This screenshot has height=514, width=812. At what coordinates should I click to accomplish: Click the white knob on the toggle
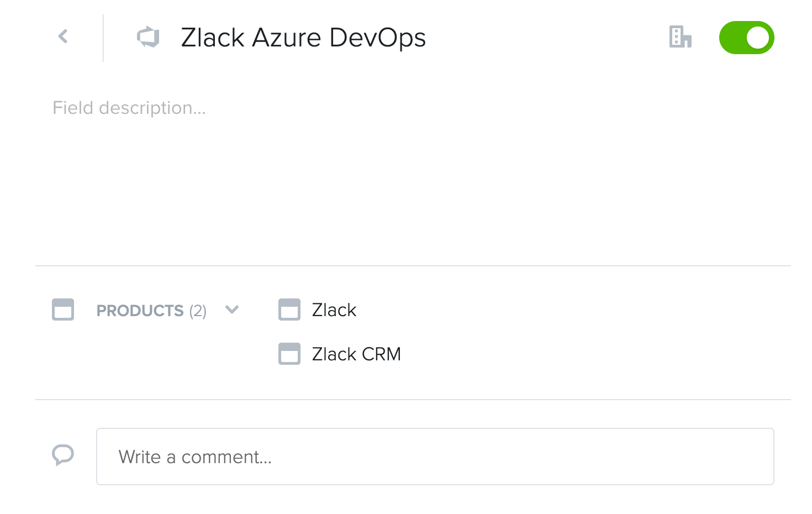pos(757,38)
